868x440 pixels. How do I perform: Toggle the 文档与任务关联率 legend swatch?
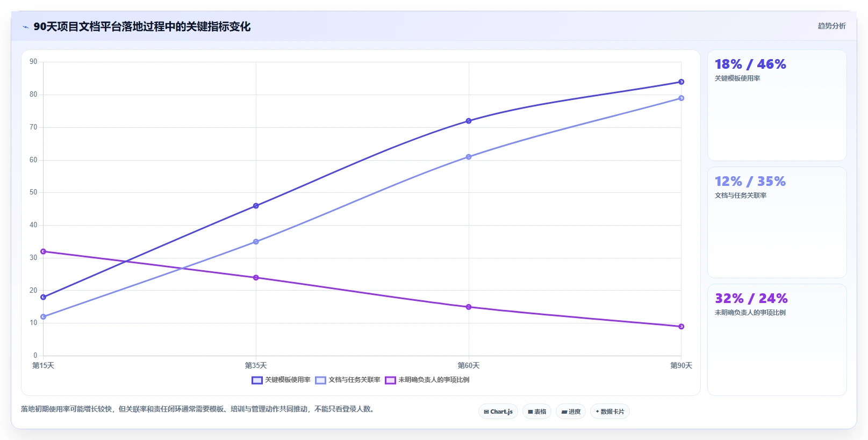321,380
